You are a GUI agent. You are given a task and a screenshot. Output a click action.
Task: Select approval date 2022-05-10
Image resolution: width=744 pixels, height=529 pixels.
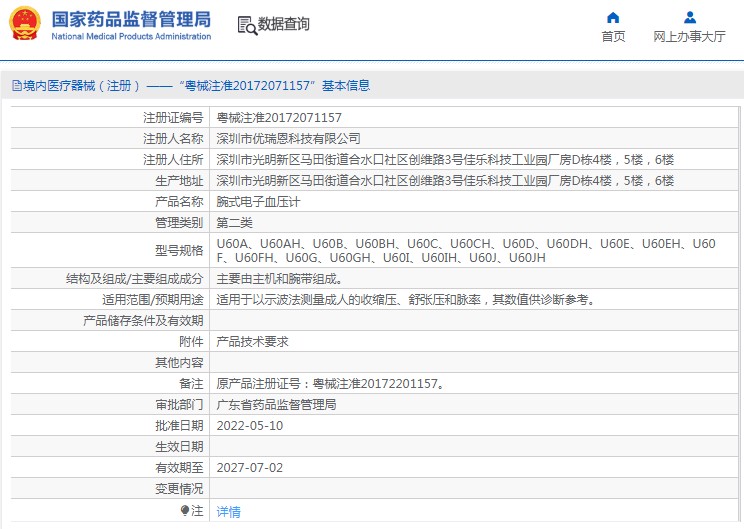[250, 426]
